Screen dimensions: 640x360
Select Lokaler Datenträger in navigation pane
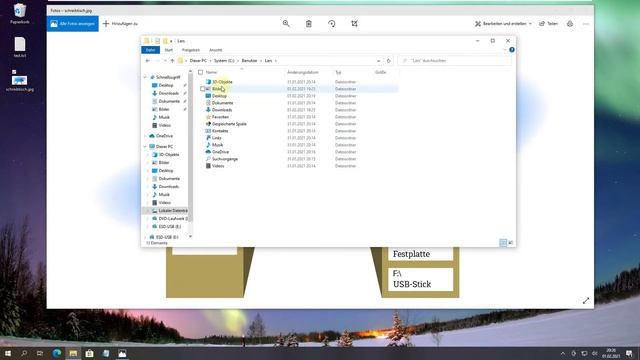coord(169,211)
